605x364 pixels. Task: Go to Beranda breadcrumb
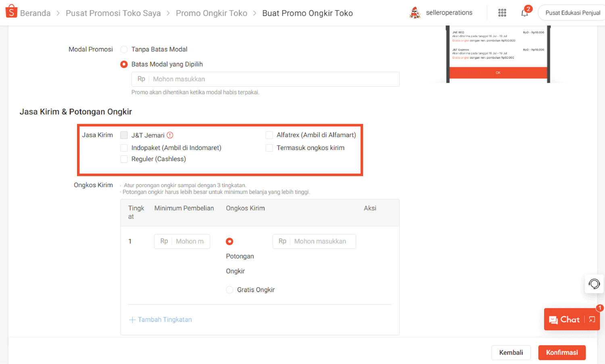point(35,13)
